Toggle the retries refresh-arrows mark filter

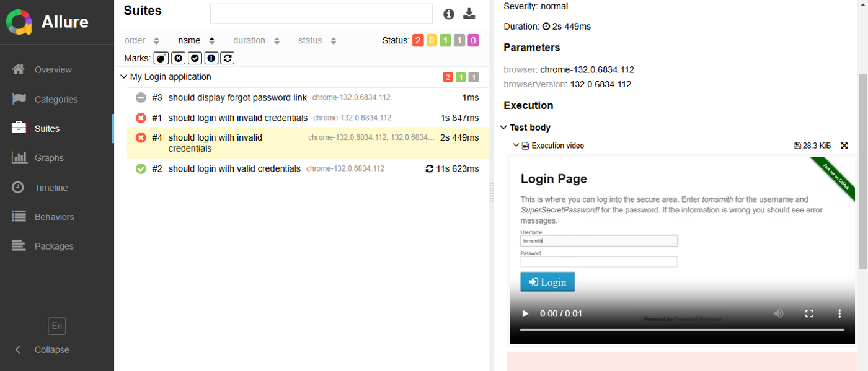coord(228,58)
